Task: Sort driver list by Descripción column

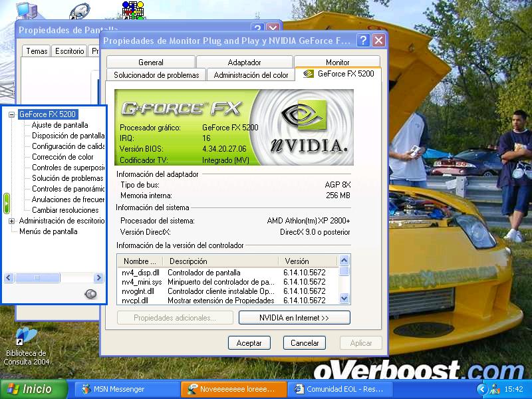Action: coord(221,261)
